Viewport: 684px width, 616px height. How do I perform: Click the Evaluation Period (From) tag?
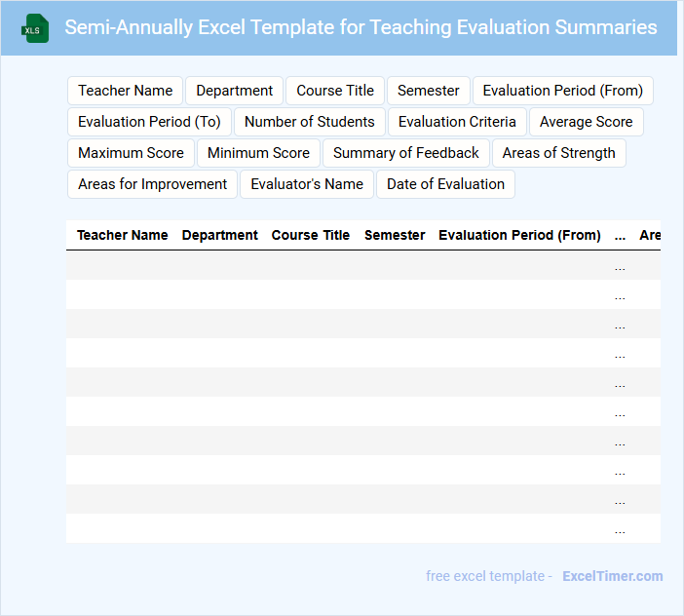point(562,91)
